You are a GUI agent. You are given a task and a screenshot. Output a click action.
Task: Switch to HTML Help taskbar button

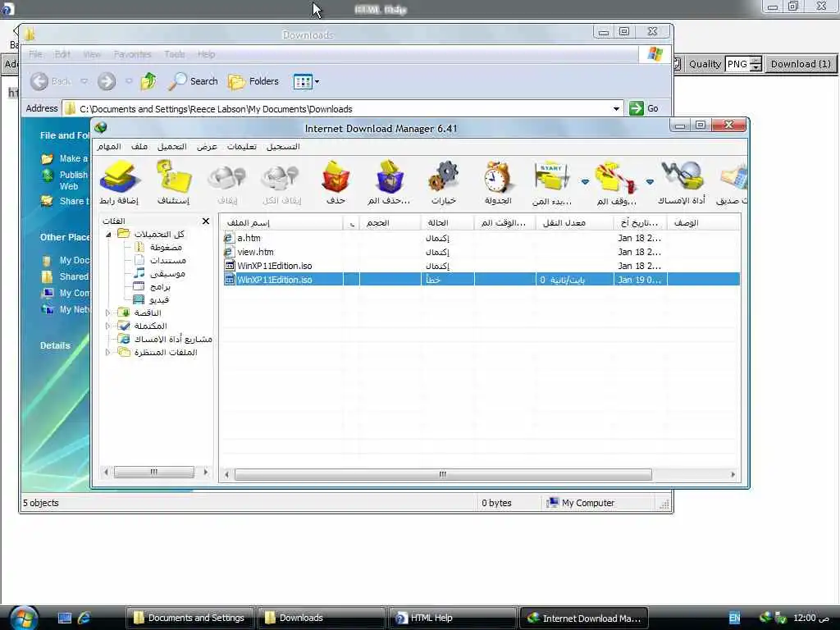[x=452, y=618]
